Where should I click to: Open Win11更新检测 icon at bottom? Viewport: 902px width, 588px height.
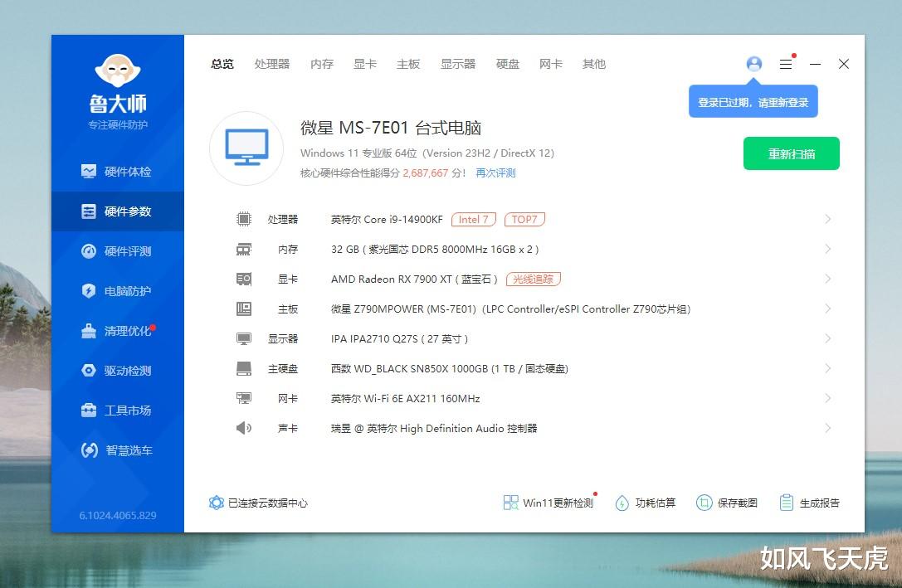pyautogui.click(x=510, y=503)
